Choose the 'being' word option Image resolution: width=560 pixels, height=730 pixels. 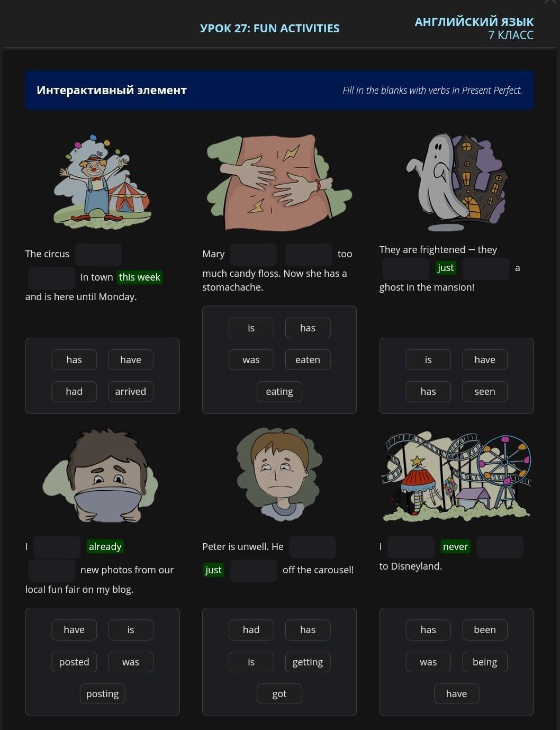coord(485,662)
